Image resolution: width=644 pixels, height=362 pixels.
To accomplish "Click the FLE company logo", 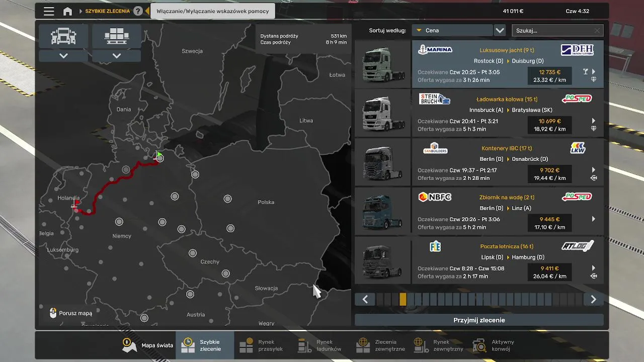I will [x=435, y=246].
